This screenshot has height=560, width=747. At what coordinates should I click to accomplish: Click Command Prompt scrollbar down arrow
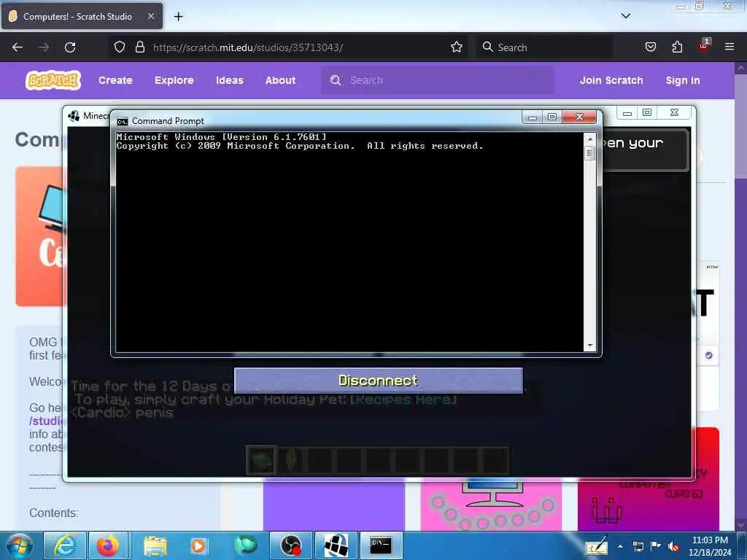coord(589,346)
